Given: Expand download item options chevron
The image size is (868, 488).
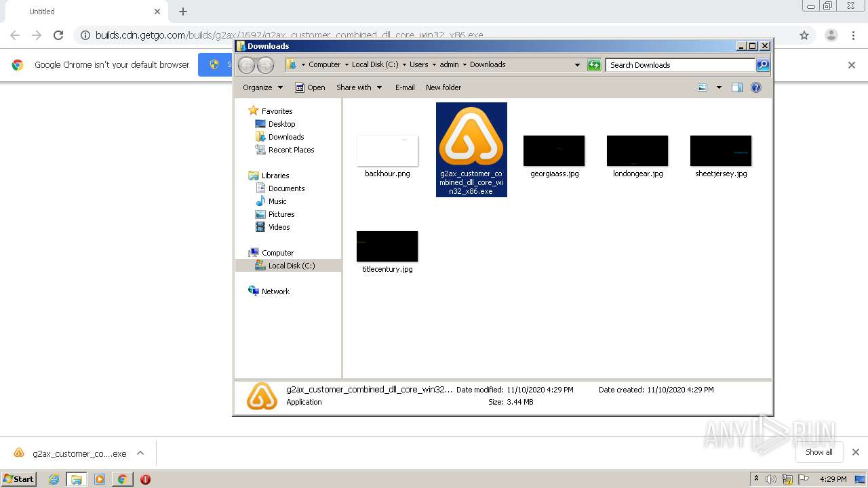Looking at the screenshot, I should coord(140,453).
